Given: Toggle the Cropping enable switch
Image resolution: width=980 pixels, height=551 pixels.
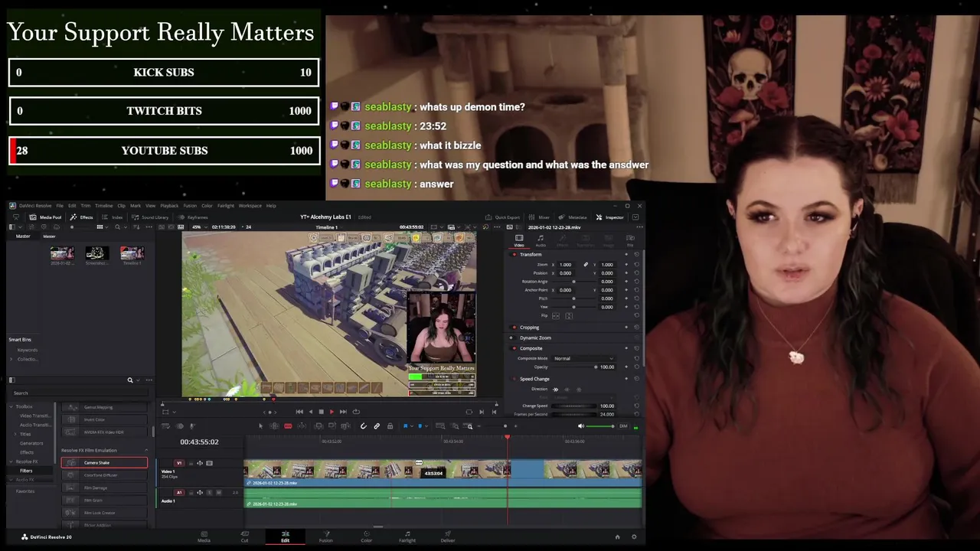Looking at the screenshot, I should [511, 328].
